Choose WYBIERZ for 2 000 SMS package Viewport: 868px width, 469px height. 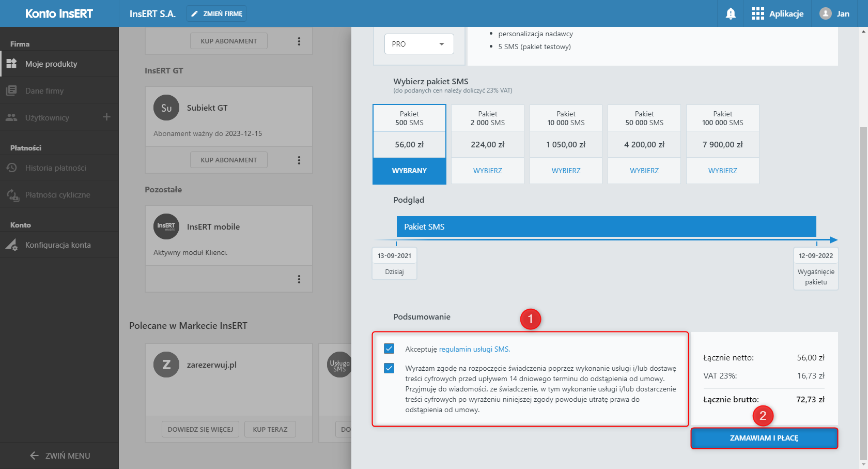488,171
